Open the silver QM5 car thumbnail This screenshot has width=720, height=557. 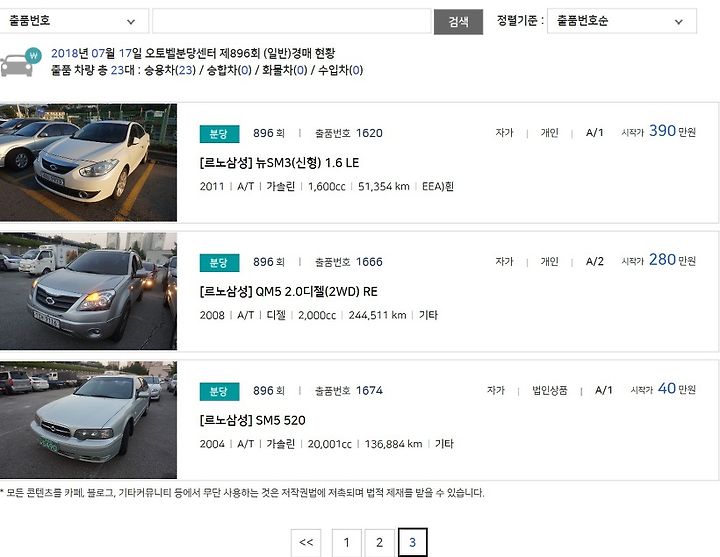pos(88,291)
